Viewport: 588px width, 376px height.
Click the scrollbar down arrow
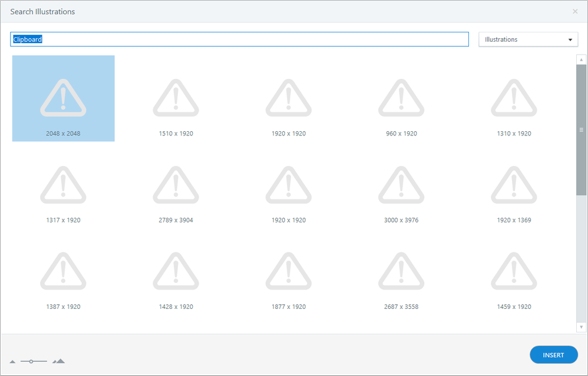tap(582, 327)
